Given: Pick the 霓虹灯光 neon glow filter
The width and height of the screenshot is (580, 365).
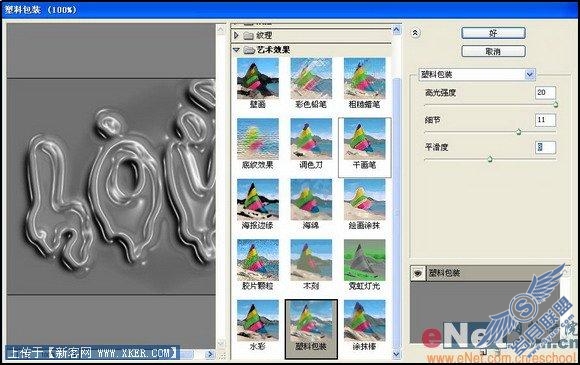Looking at the screenshot, I should pos(364,265).
